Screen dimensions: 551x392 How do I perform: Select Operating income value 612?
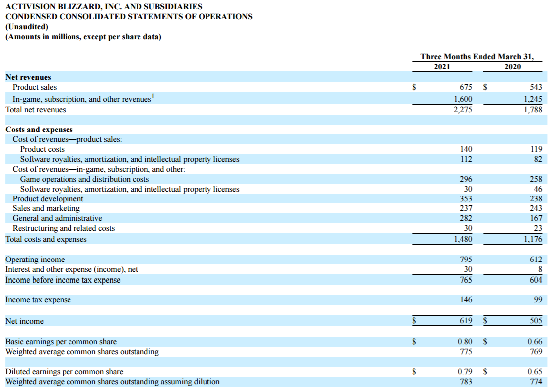coord(536,259)
